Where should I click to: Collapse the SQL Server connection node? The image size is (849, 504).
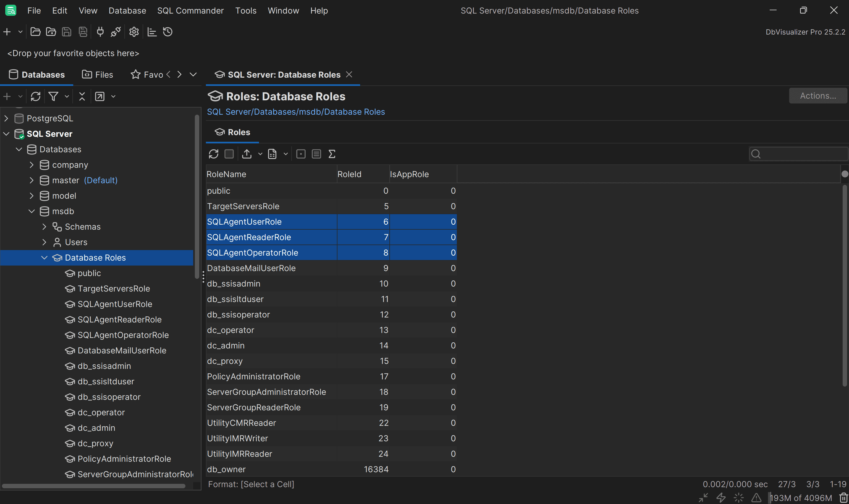click(6, 133)
